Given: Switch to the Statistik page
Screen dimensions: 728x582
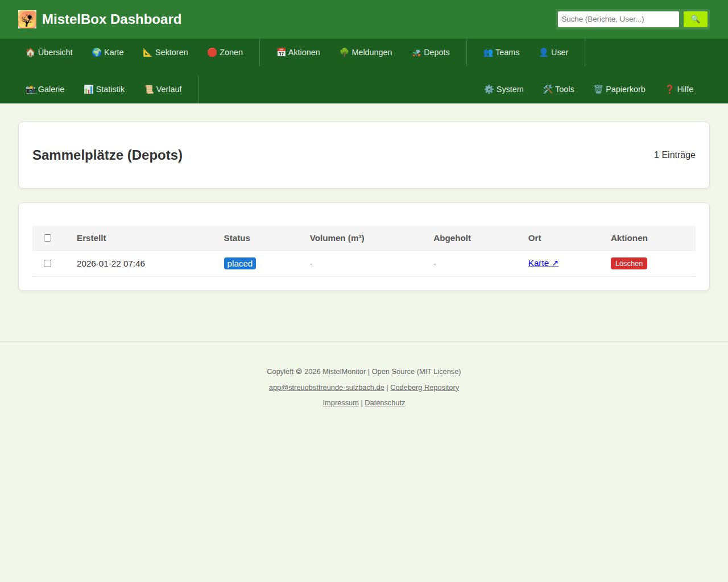Looking at the screenshot, I should 104,89.
